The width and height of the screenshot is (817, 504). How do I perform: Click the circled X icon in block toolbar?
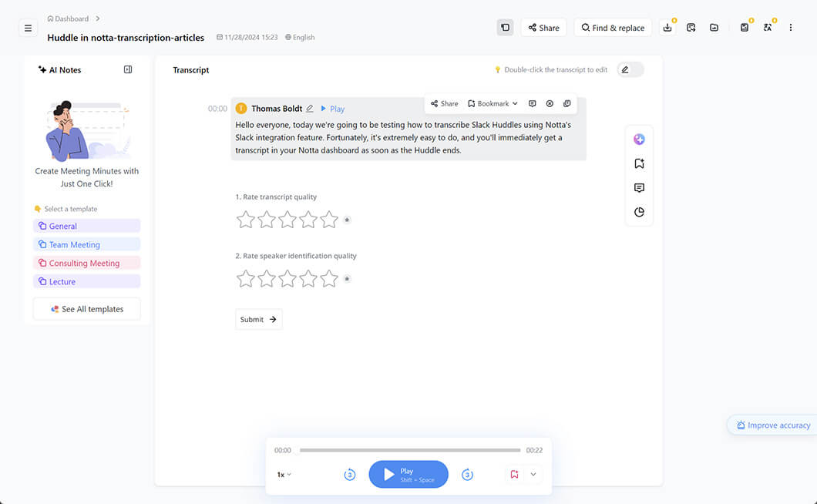click(x=550, y=104)
